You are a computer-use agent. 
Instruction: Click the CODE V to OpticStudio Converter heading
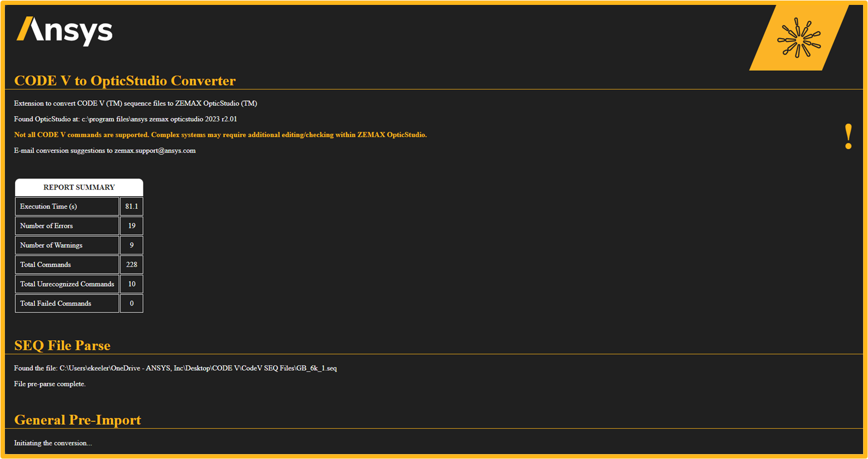125,81
